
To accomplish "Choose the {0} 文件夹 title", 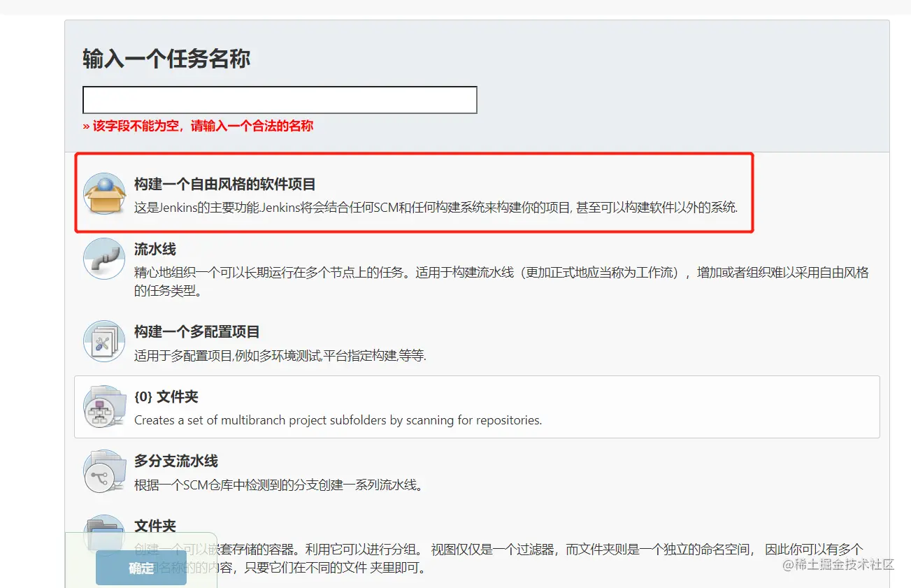I will [166, 397].
